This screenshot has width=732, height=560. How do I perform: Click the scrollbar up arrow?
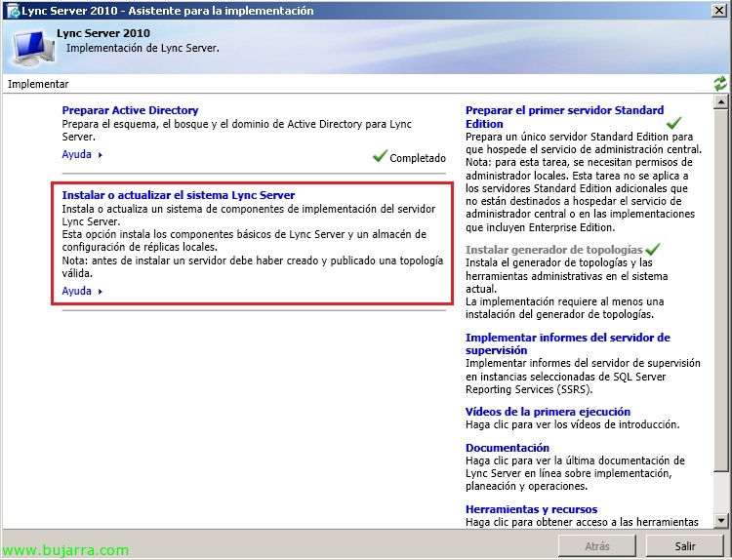[721, 101]
